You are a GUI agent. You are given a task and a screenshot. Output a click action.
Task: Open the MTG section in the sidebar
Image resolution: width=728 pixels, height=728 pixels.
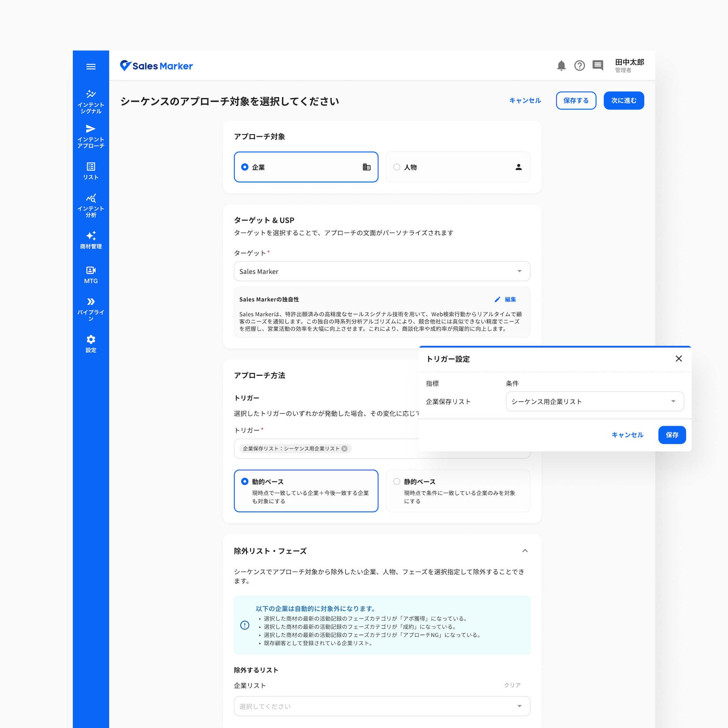pos(91,275)
